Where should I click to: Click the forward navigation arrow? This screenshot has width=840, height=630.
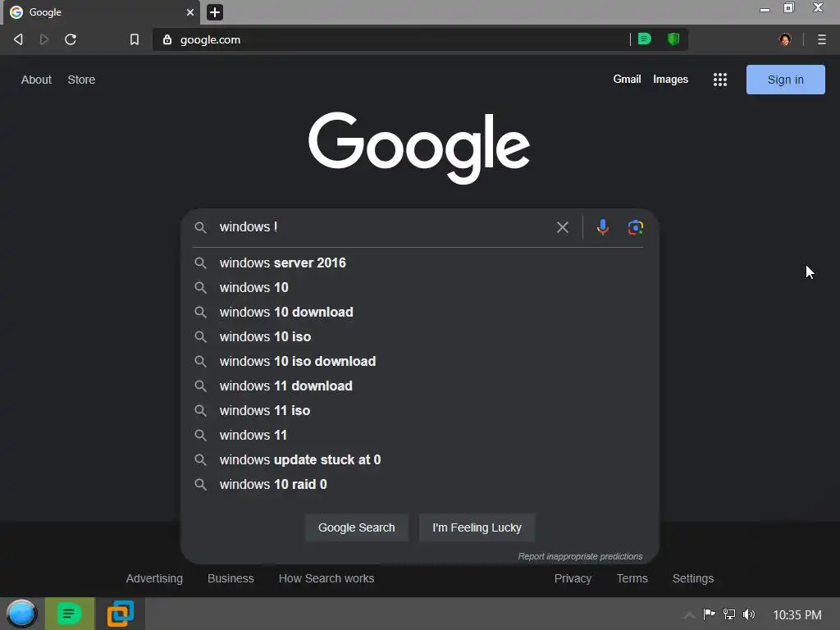pos(44,39)
